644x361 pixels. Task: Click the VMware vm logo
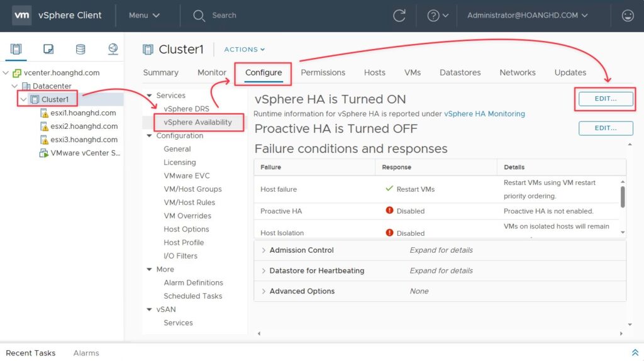point(22,15)
